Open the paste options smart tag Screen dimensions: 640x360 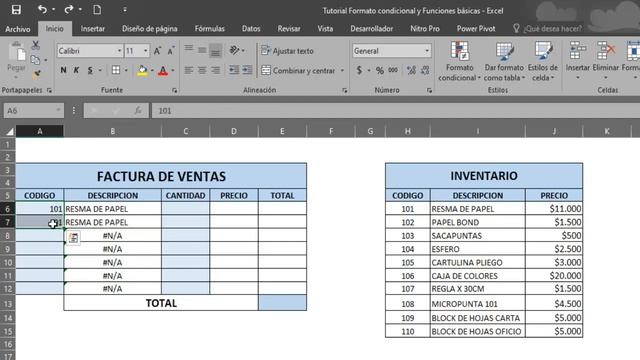click(73, 238)
